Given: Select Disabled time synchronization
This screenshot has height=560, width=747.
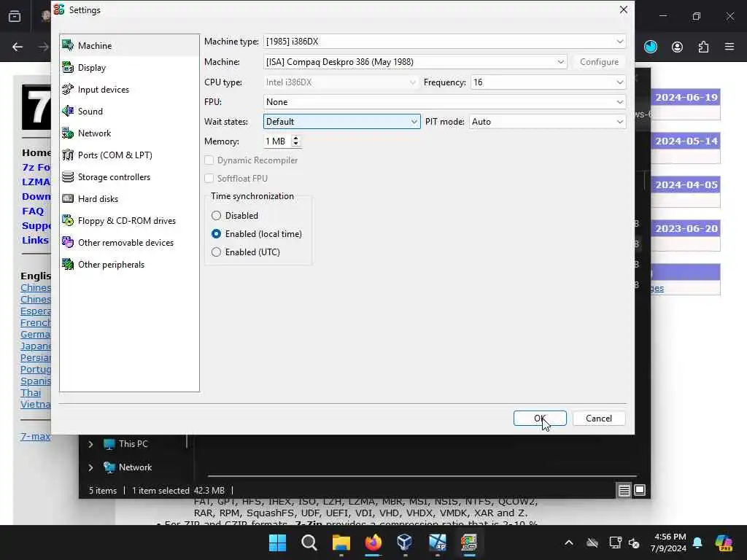Looking at the screenshot, I should point(235,216).
